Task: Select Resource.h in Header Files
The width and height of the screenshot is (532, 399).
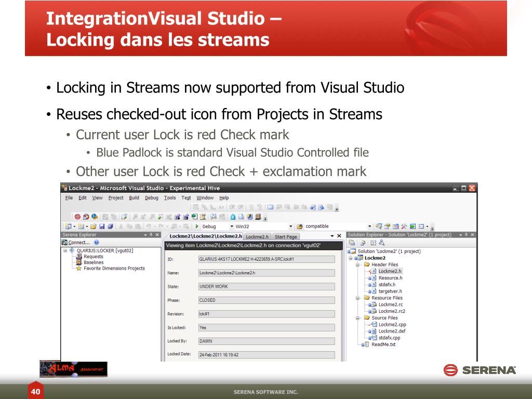Action: tap(391, 278)
